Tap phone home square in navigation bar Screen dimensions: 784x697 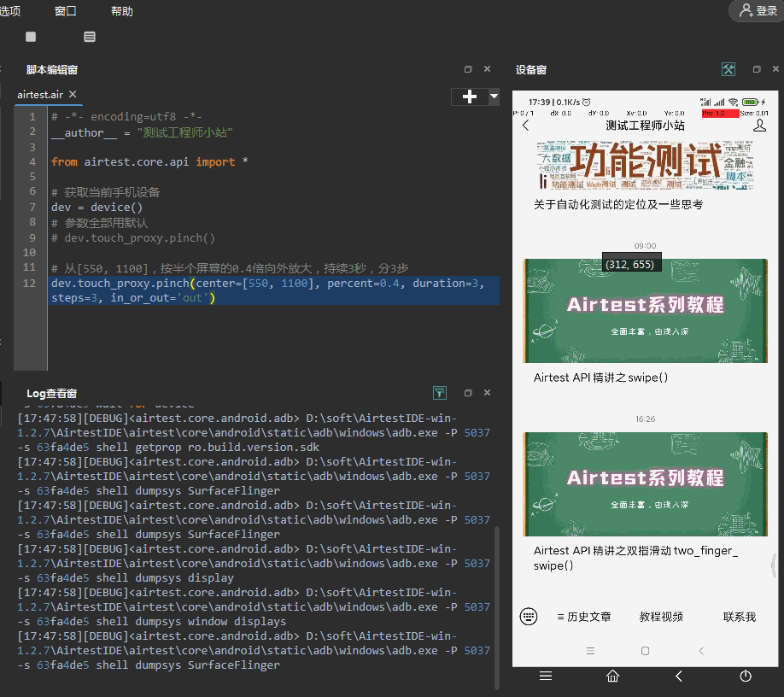(645, 651)
